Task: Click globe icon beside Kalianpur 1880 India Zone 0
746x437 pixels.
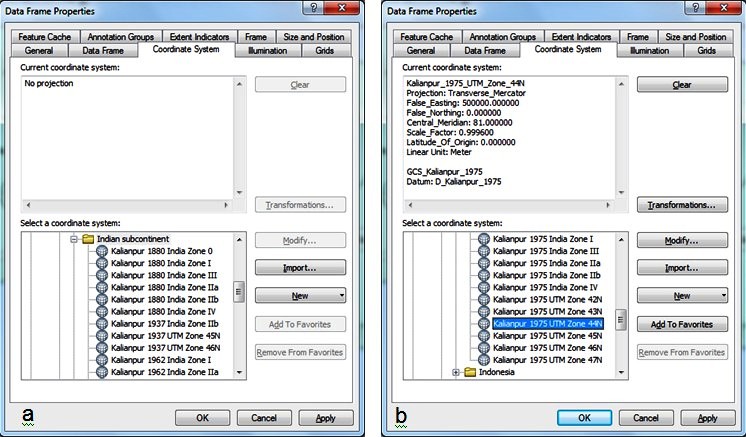Action: tap(102, 252)
